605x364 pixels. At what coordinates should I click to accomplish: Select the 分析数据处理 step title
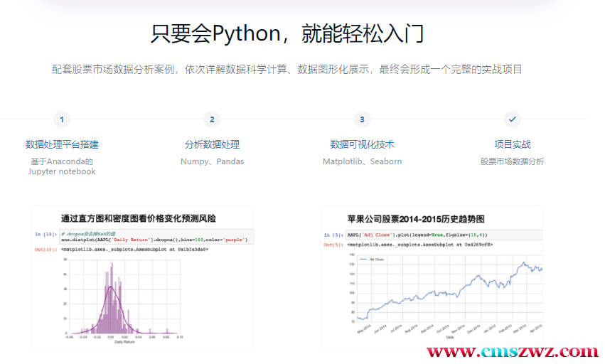[212, 144]
